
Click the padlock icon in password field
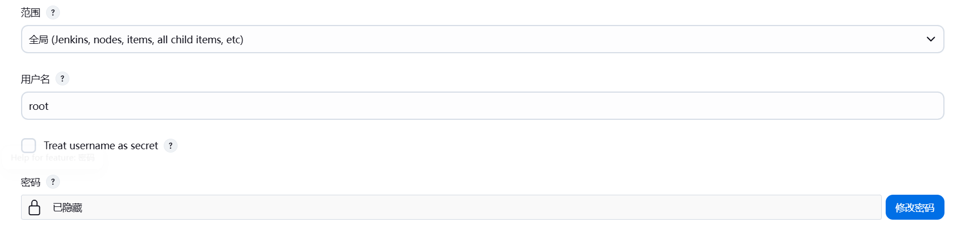tap(34, 207)
